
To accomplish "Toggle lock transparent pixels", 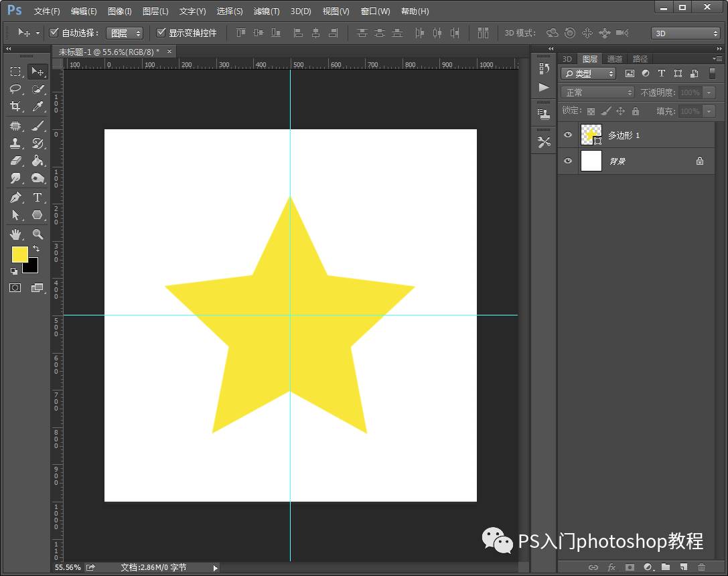I will [x=591, y=111].
